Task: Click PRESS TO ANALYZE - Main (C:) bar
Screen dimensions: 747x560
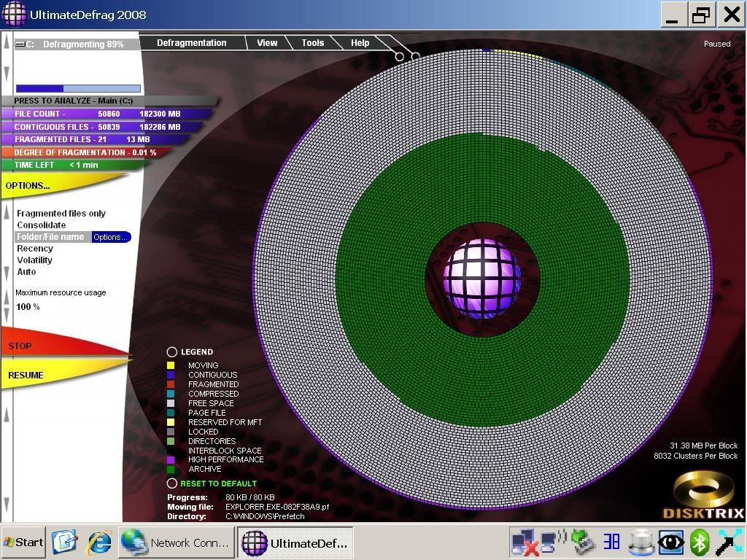Action: pyautogui.click(x=109, y=101)
